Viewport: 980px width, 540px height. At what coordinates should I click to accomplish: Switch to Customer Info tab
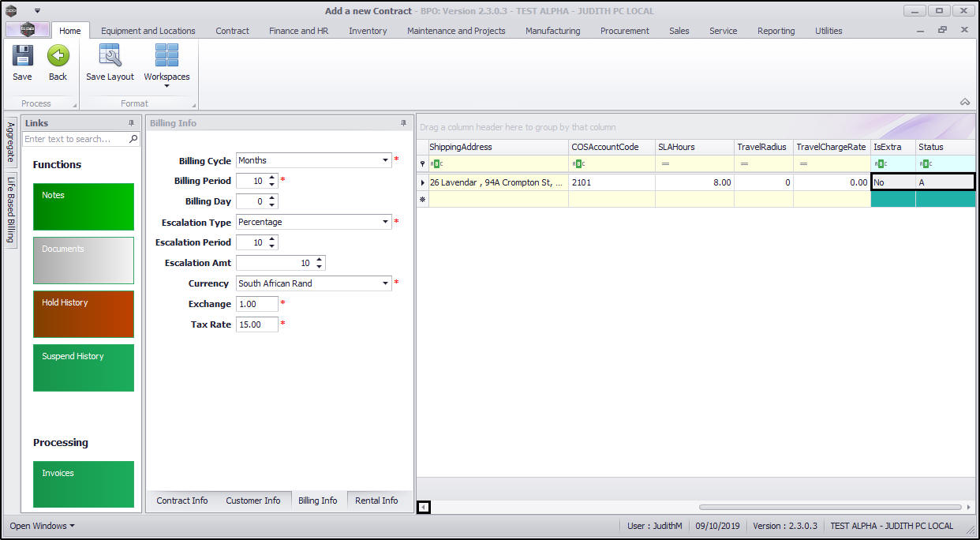253,501
